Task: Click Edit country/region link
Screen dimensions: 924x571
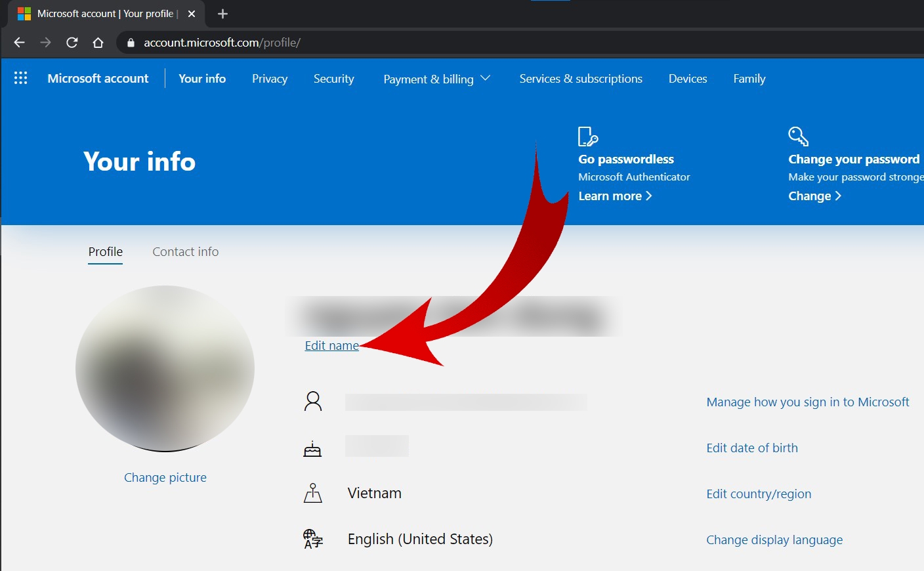Action: tap(759, 494)
